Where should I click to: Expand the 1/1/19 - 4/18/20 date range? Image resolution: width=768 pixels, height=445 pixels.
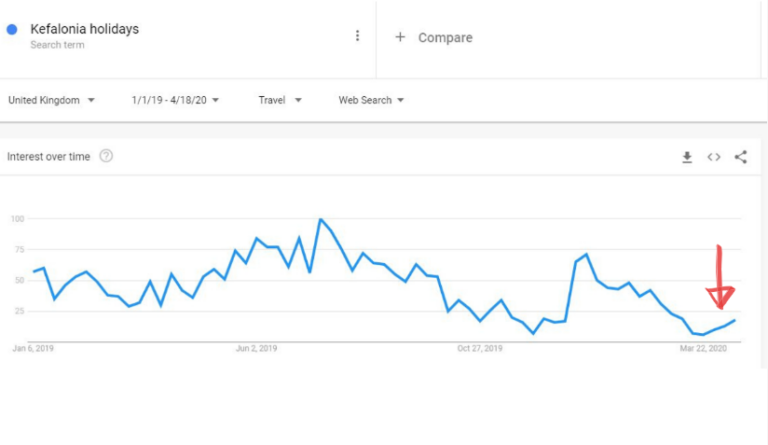(175, 100)
